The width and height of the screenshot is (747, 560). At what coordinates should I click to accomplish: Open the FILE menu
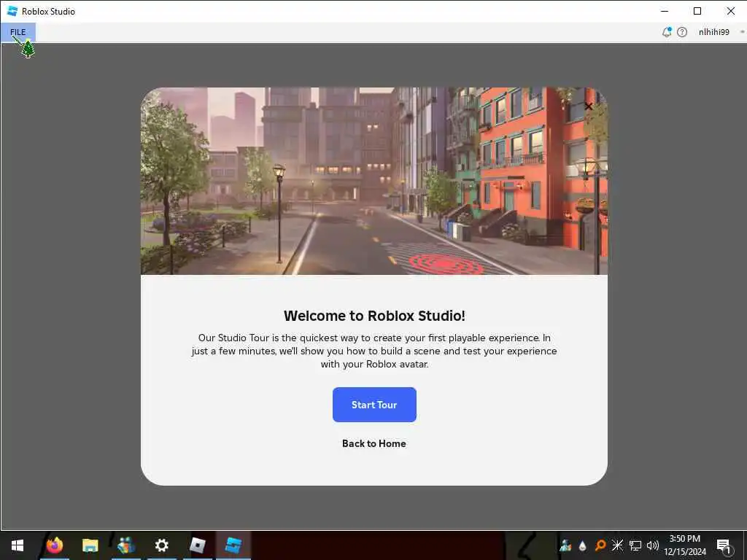18,32
